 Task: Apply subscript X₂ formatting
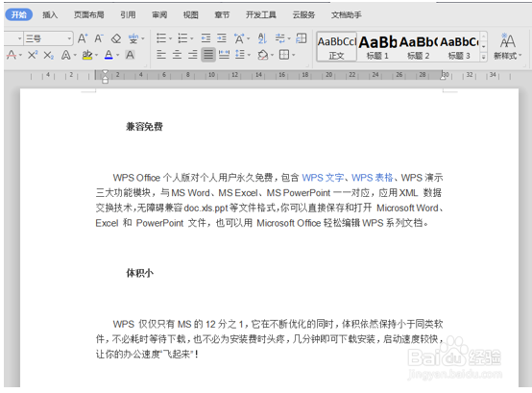(49, 55)
